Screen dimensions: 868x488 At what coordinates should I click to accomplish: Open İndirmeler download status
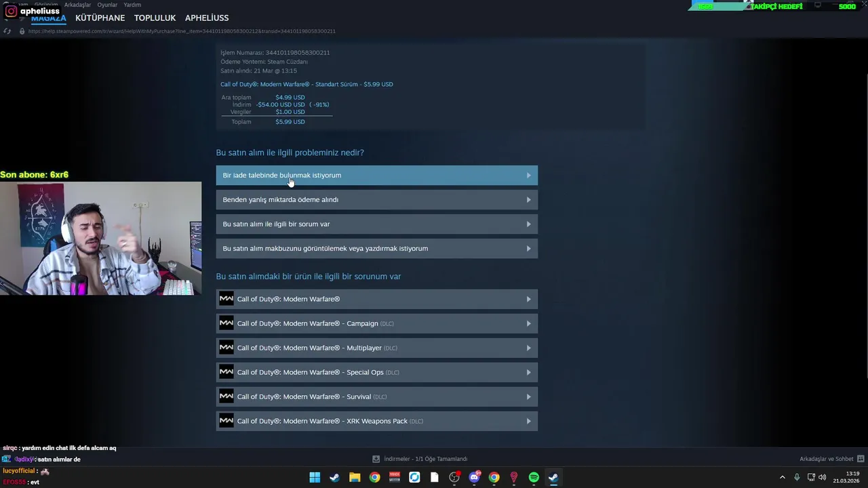tap(425, 459)
